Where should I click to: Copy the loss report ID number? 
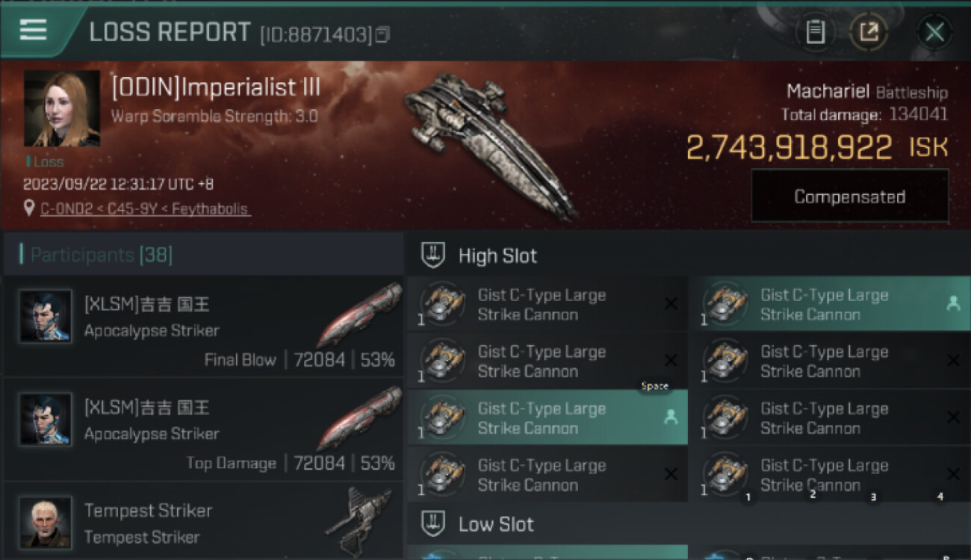click(x=382, y=34)
